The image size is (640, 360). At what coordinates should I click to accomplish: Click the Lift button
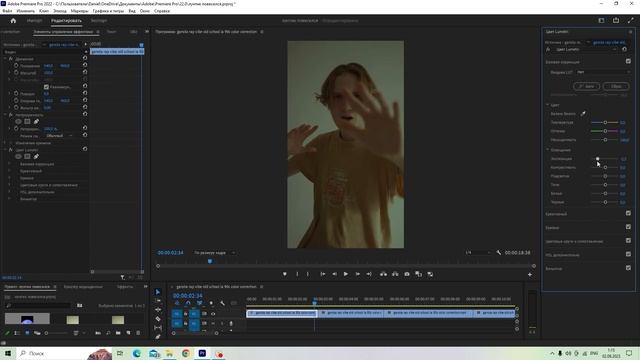[383, 274]
